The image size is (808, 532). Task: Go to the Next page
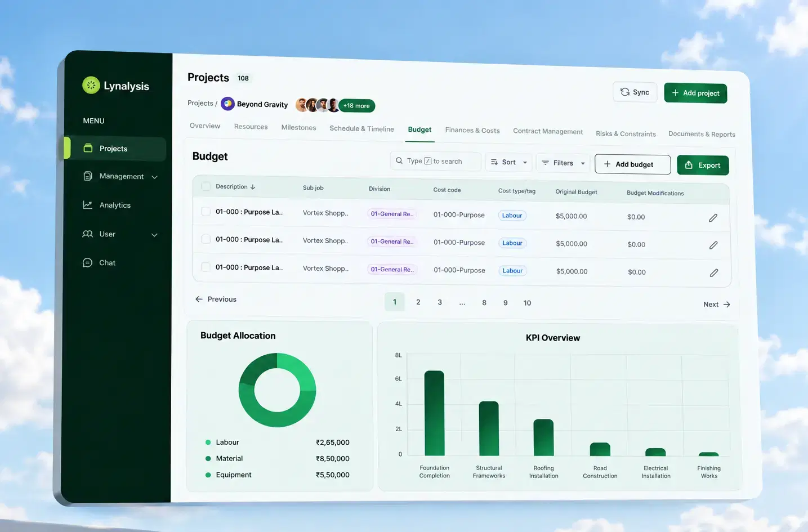point(717,305)
